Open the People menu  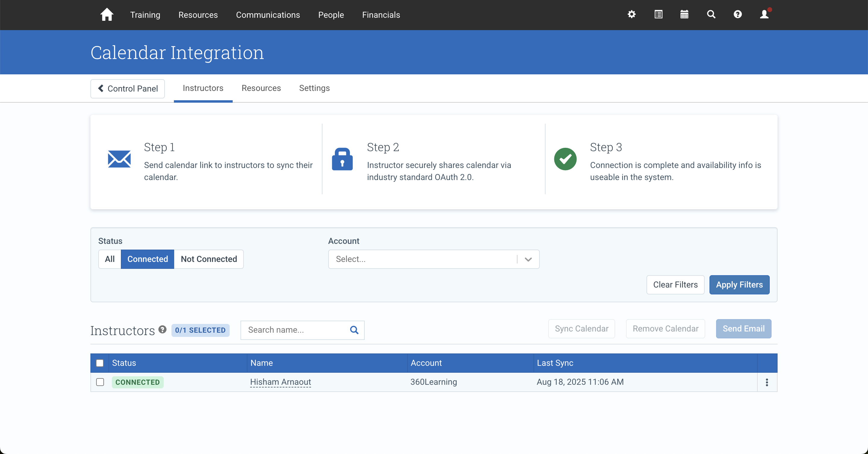pos(331,15)
